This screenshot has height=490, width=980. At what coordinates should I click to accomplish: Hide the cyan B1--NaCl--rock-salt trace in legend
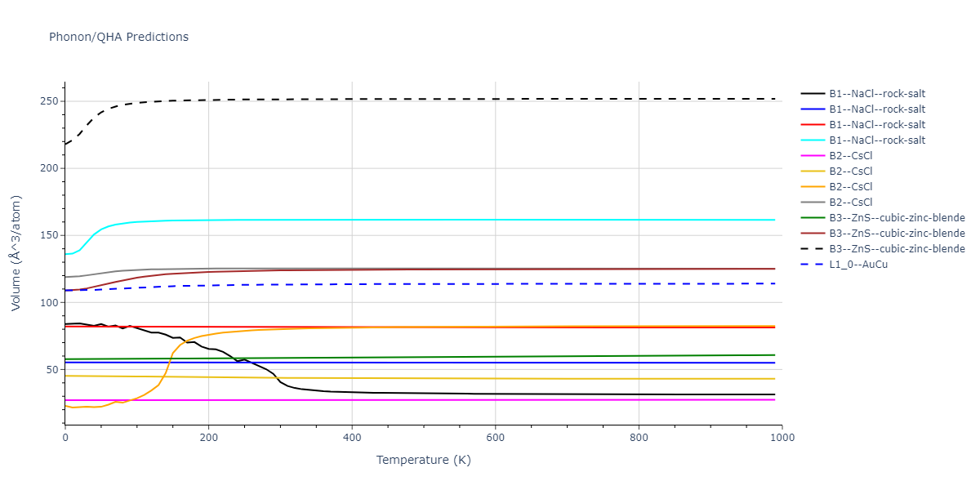876,140
